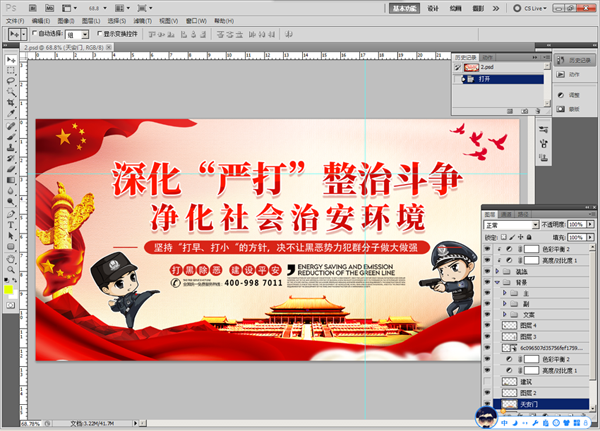Select the Blur tool
The height and width of the screenshot is (431, 600).
coord(11,191)
